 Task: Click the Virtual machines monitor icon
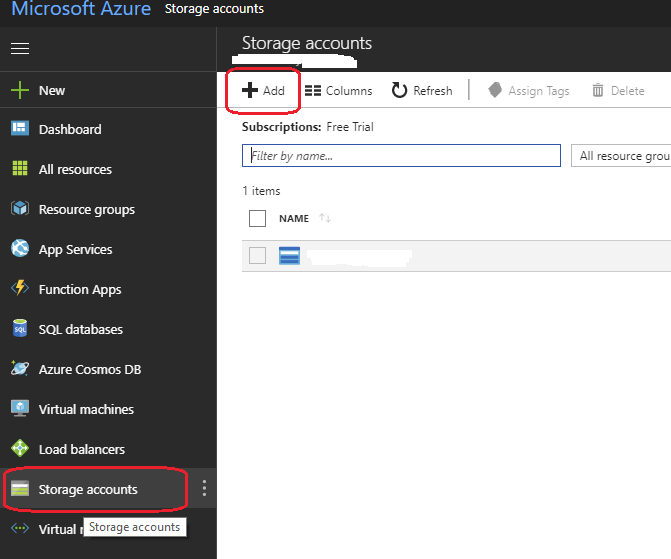pos(20,408)
